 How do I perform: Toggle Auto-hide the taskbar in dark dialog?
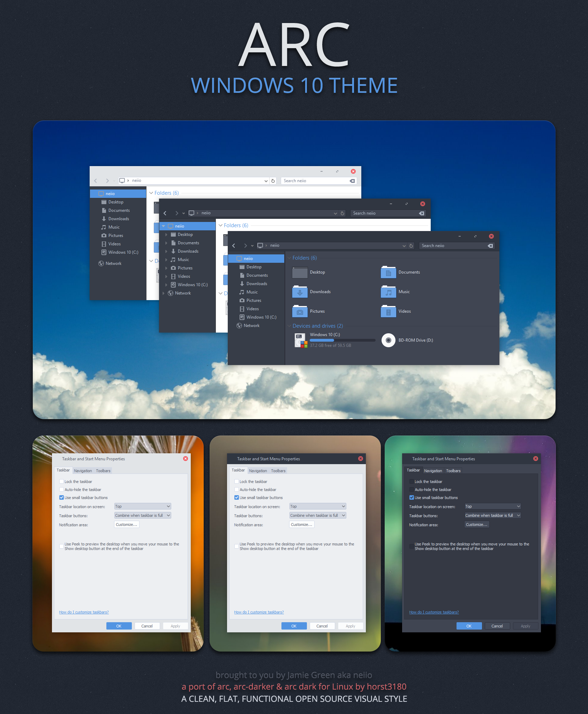click(412, 490)
